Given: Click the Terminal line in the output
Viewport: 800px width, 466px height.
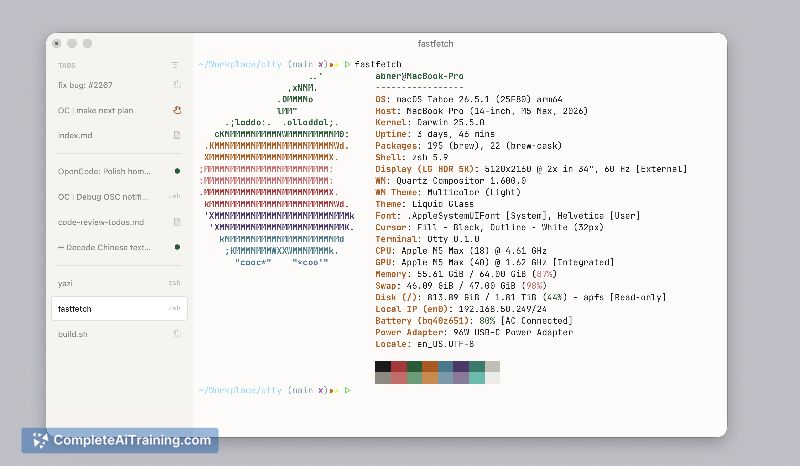Looking at the screenshot, I should 427,239.
